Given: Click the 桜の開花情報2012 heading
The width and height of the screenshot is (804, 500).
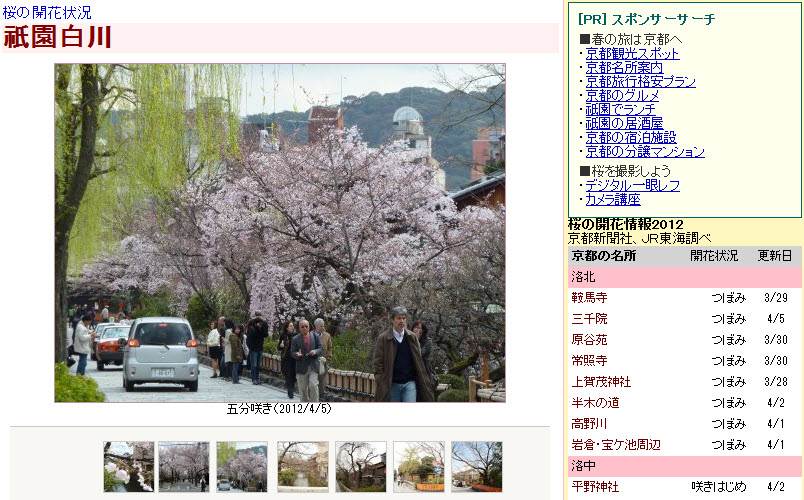Looking at the screenshot, I should coord(626,225).
